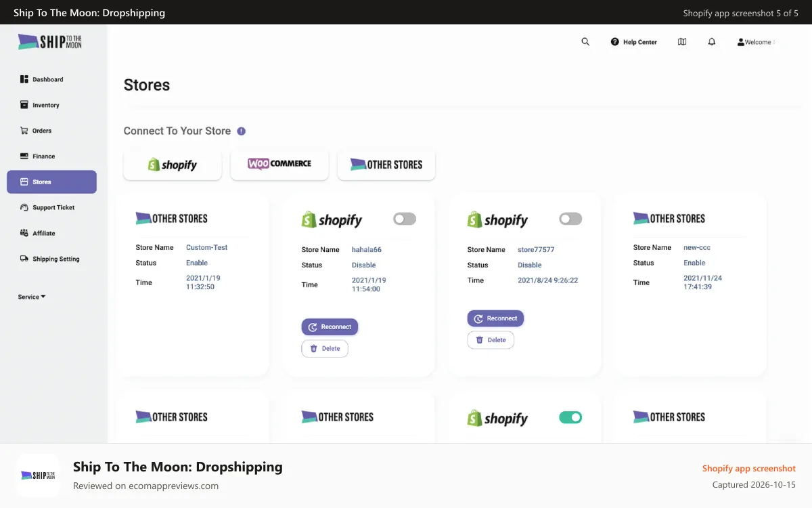
Task: Click the time 2021/11/24 17:41:39
Action: [702, 282]
